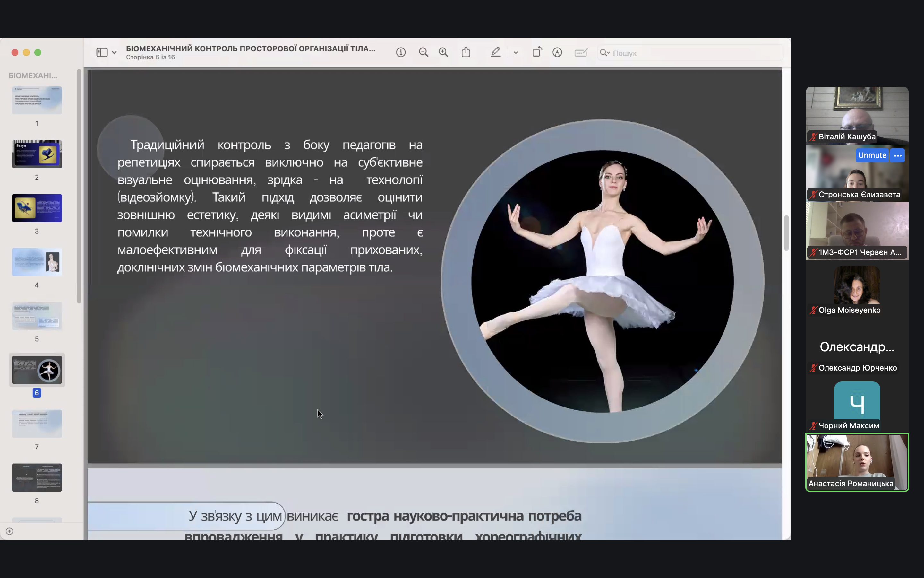Click the Сторінка 6 із 16 label
Image resolution: width=924 pixels, height=578 pixels.
150,57
